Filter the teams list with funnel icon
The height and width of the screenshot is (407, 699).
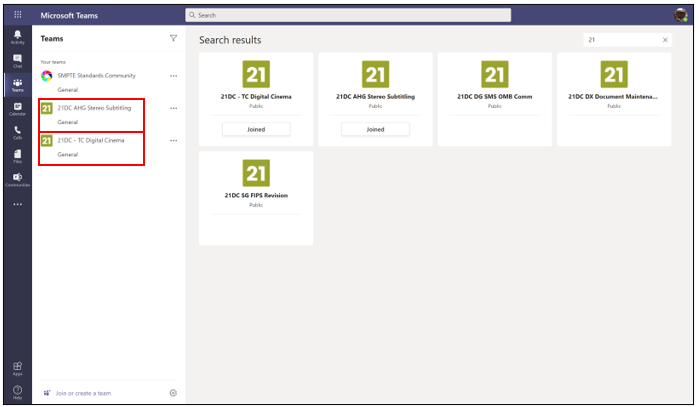173,38
